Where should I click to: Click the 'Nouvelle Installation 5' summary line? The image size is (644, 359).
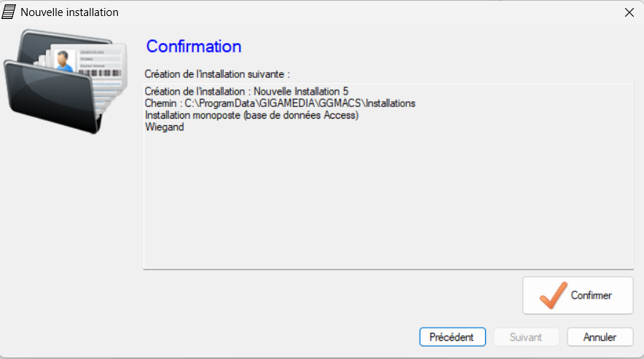[x=246, y=91]
